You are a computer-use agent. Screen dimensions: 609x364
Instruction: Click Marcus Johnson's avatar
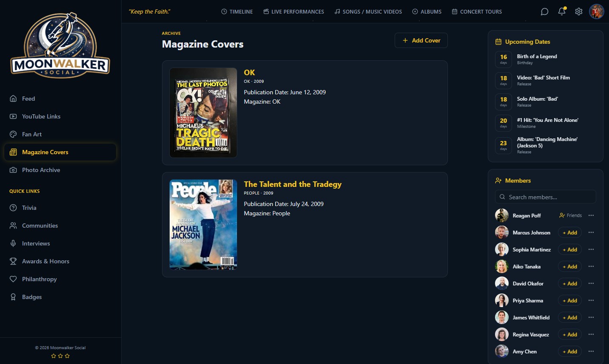502,232
